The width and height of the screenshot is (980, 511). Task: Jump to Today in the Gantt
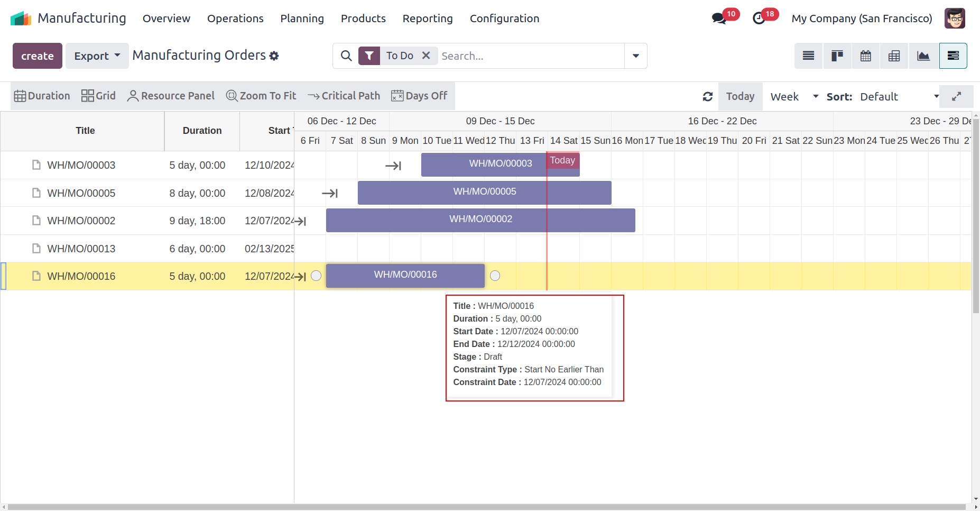point(739,97)
